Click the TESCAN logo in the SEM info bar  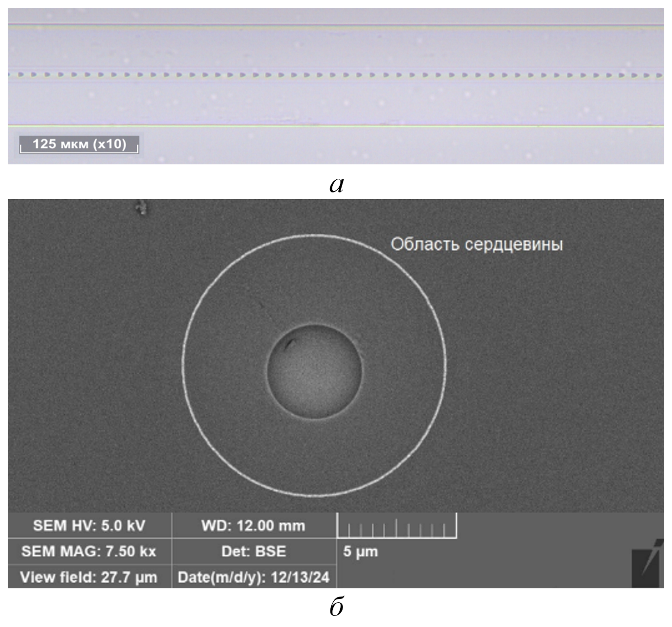[x=646, y=563]
